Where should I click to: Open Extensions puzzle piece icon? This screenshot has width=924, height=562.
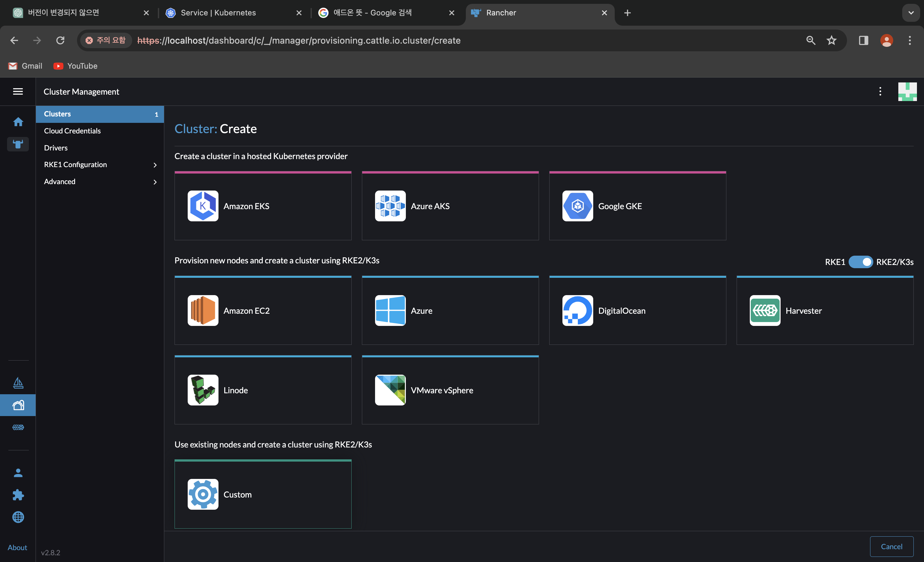(x=18, y=495)
